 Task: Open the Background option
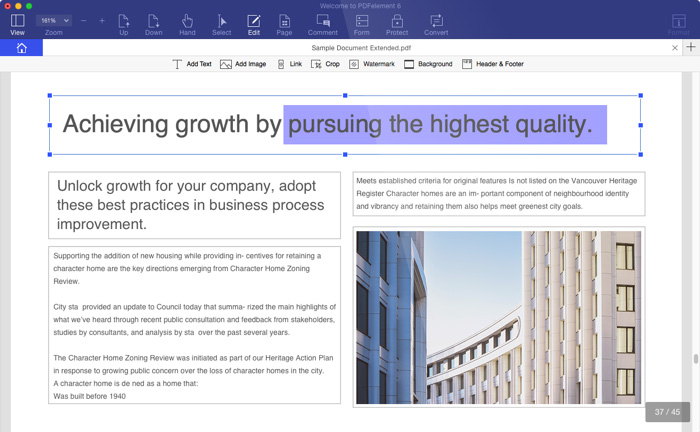pos(428,64)
